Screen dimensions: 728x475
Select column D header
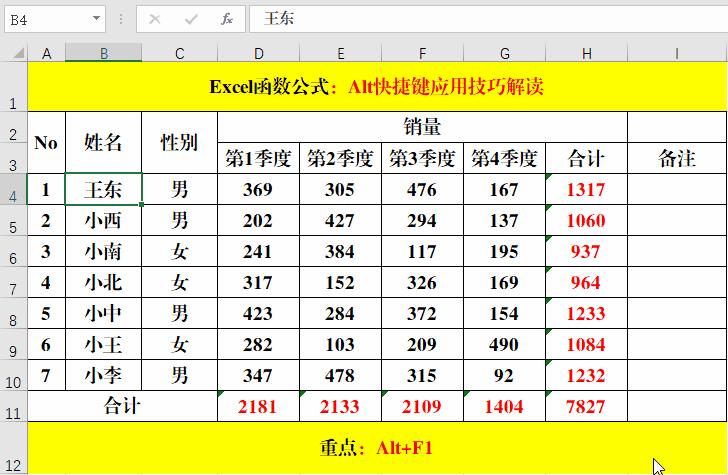(x=259, y=53)
